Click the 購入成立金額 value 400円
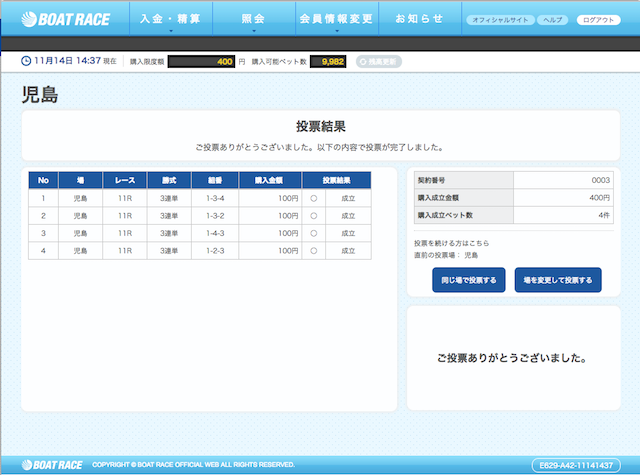Image resolution: width=640 pixels, height=475 pixels. pyautogui.click(x=599, y=198)
